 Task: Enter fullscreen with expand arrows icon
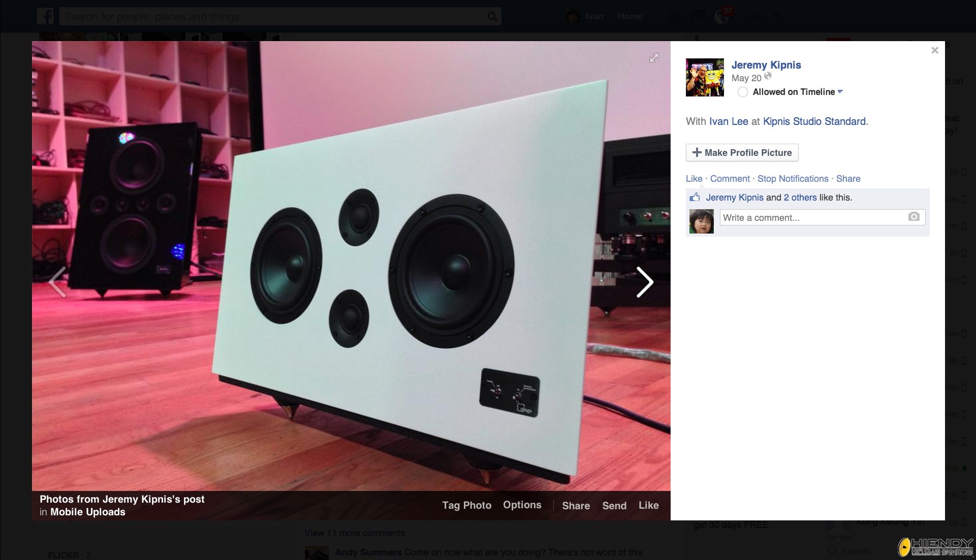coord(654,58)
